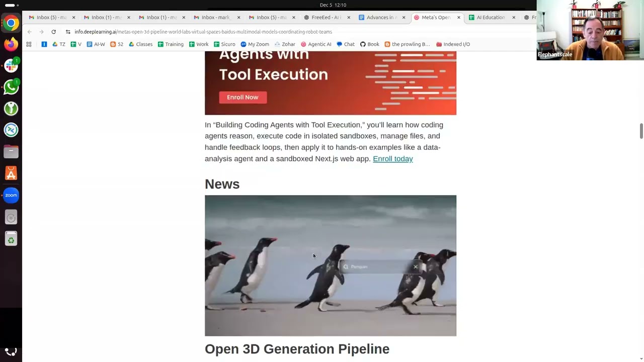
Task: Open the Sicuro bookmark
Action: [x=224, y=44]
